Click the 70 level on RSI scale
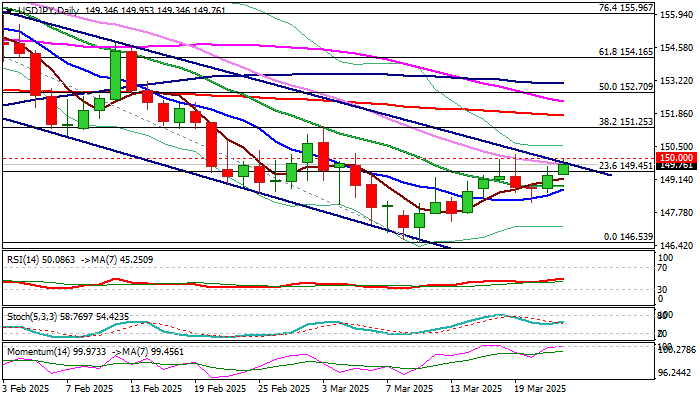The image size is (700, 400). click(661, 268)
